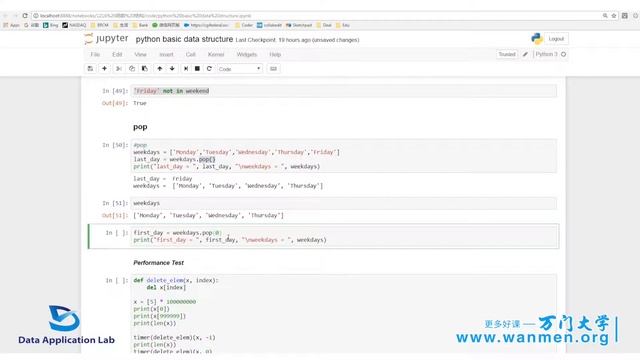Open the Edu bookmarks folder
640x360 pixels.
pyautogui.click(x=343, y=25)
